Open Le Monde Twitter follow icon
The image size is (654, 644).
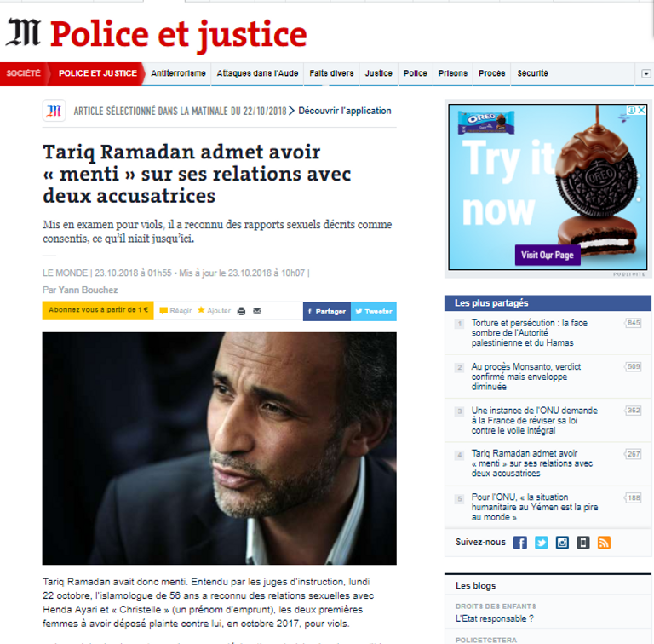[x=542, y=543]
